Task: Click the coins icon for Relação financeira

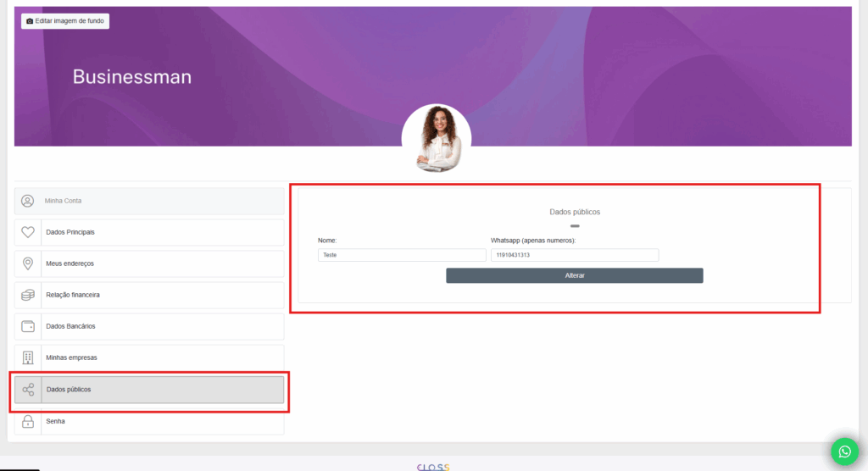Action: (x=28, y=295)
